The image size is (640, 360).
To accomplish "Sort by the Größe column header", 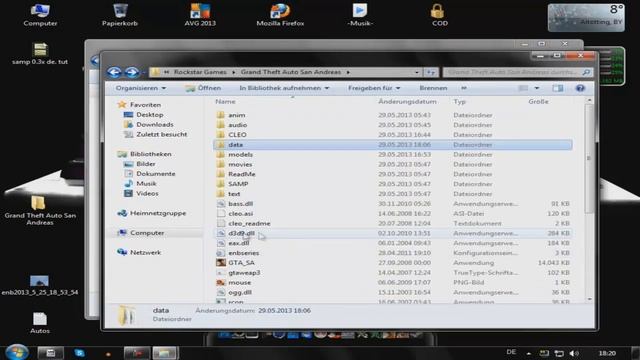I will [x=538, y=102].
